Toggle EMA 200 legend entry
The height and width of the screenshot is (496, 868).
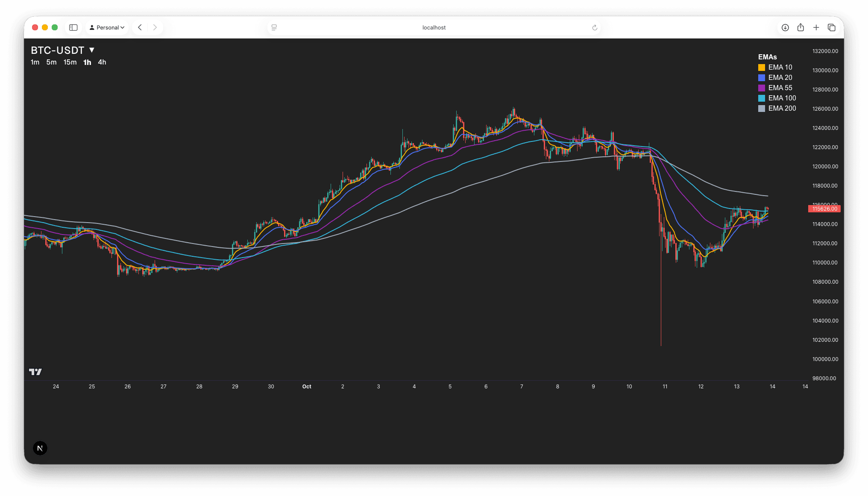tap(782, 108)
